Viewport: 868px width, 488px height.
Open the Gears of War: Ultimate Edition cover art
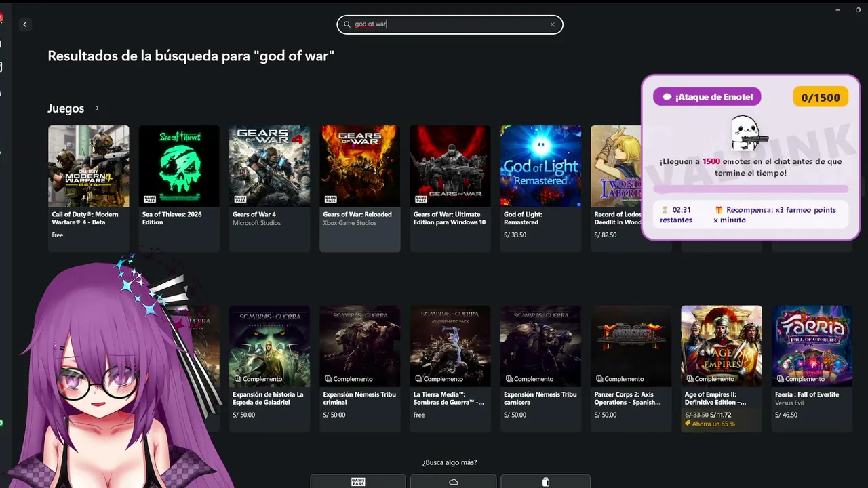(x=450, y=166)
